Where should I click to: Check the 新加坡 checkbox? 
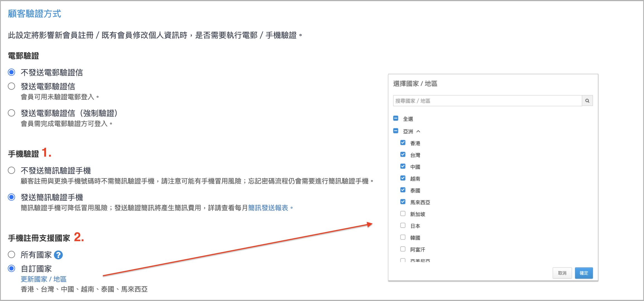403,214
